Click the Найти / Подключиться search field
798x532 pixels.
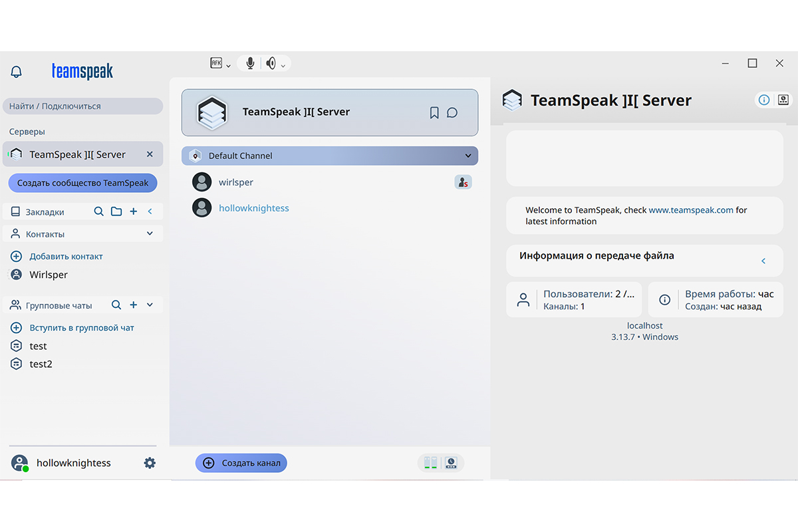pos(82,106)
